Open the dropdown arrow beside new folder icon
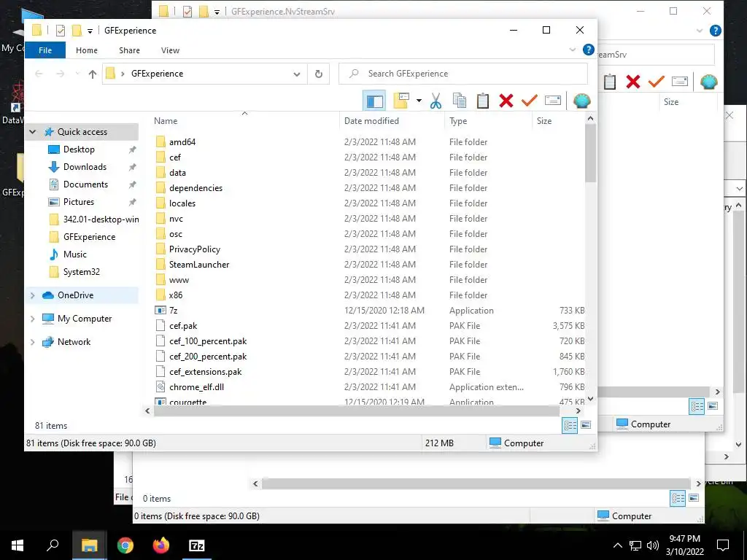 click(x=419, y=101)
